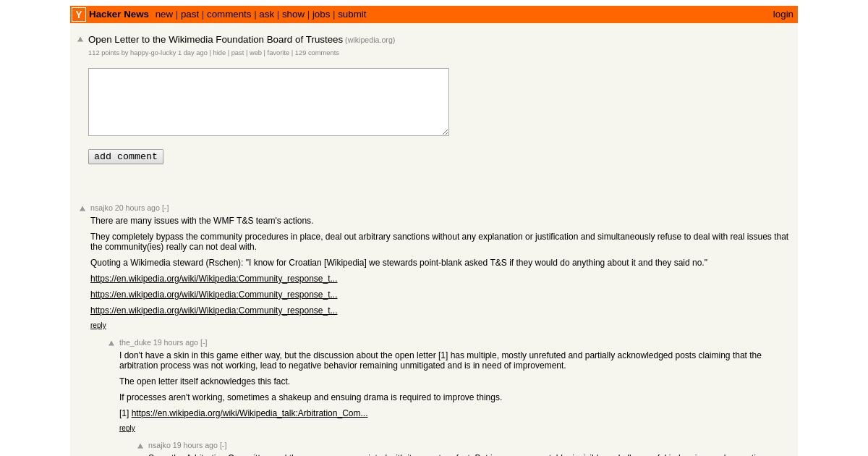Hide this story

[x=219, y=53]
